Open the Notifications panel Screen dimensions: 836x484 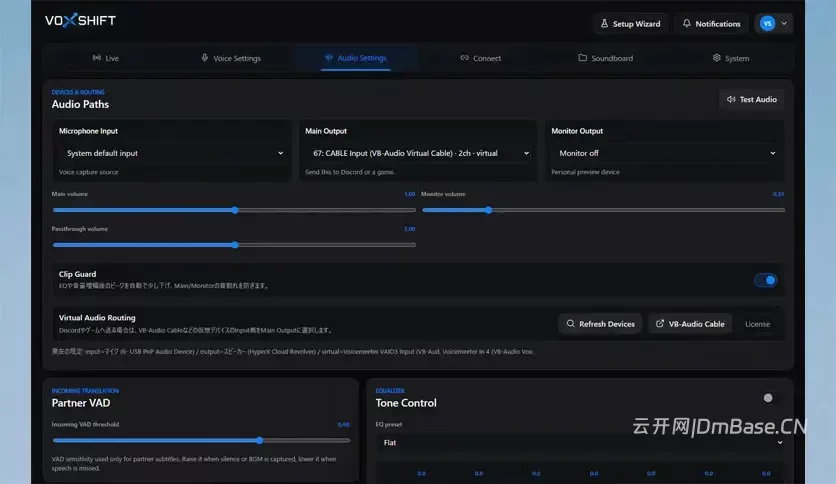coord(712,23)
